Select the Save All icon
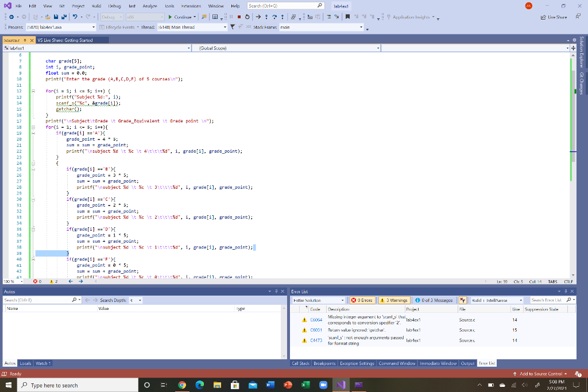 point(63,17)
